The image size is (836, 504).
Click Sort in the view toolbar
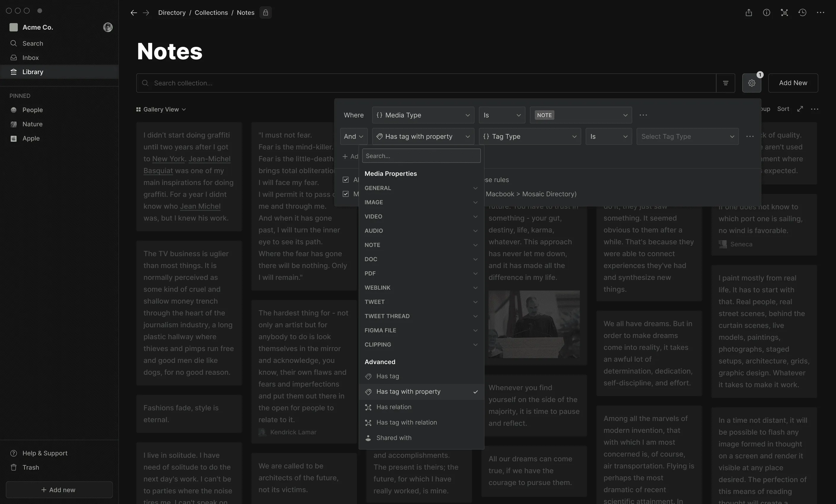tap(783, 109)
